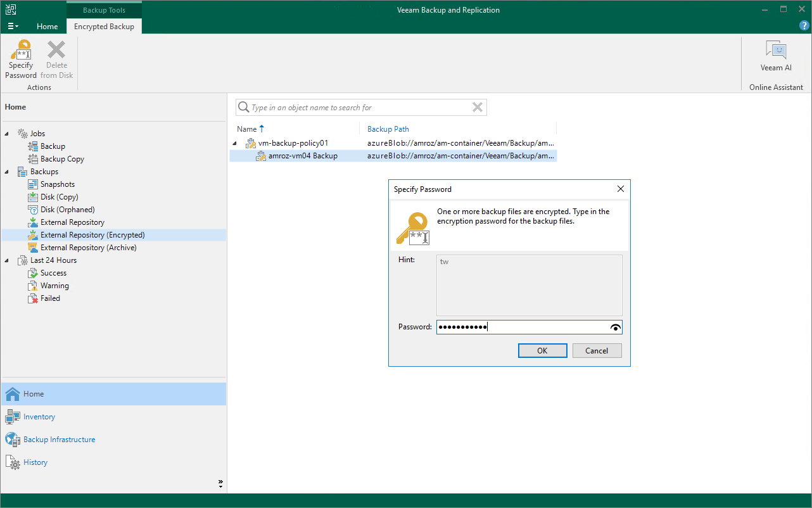This screenshot has height=508, width=812.
Task: Select the Encrypted Backup tab
Action: click(104, 27)
